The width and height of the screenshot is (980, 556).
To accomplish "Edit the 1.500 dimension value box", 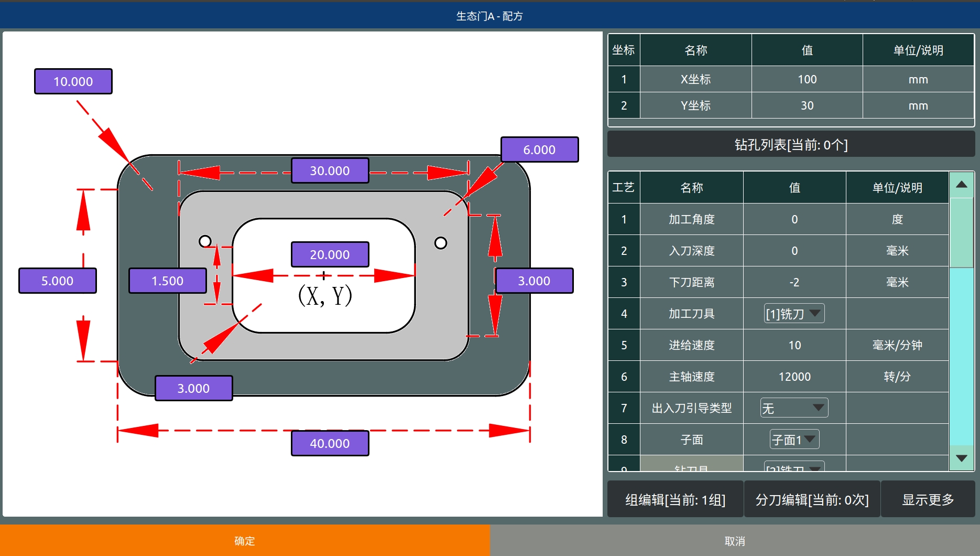I will 167,281.
